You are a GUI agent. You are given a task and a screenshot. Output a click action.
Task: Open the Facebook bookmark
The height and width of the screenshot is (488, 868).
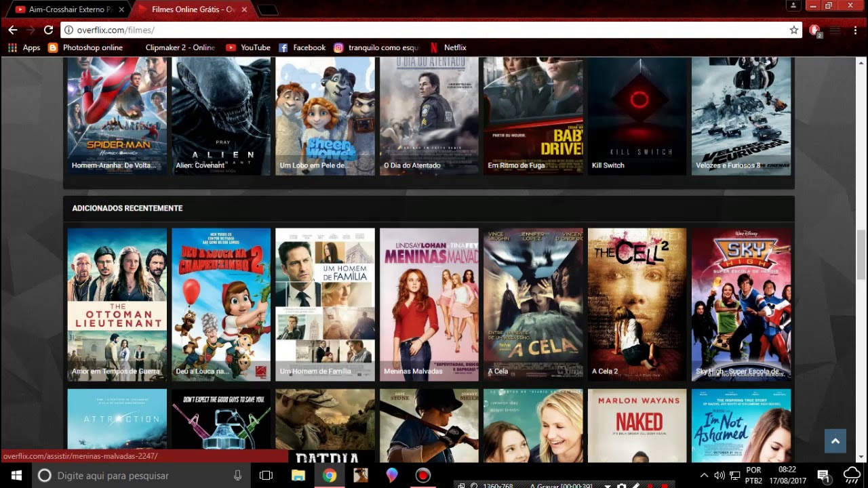302,47
